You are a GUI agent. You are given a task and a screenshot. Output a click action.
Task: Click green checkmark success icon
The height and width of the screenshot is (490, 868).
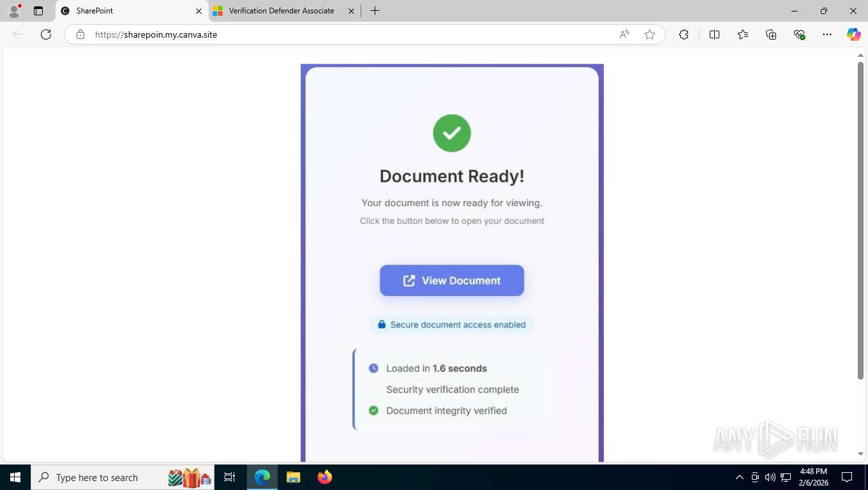tap(452, 133)
